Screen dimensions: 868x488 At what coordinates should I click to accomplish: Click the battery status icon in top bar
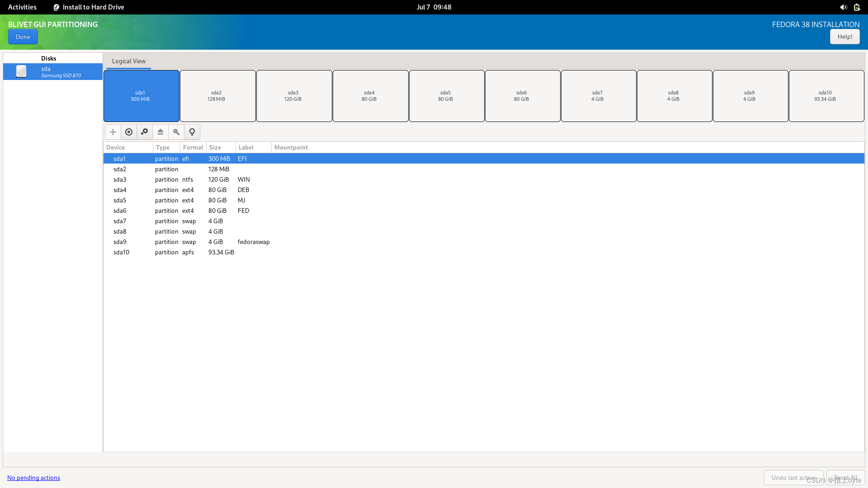click(x=857, y=7)
